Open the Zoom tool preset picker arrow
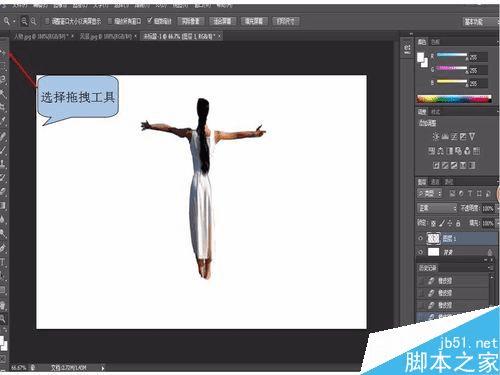500x375 pixels. (x=14, y=22)
